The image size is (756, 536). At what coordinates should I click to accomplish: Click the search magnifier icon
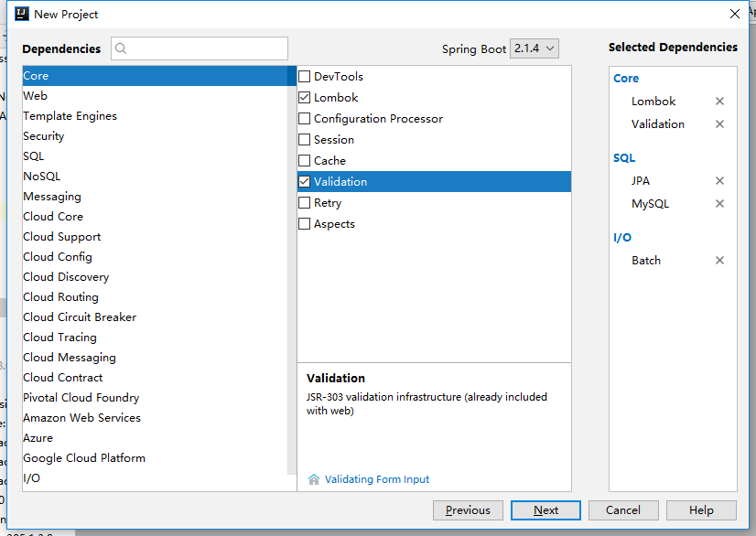point(121,48)
